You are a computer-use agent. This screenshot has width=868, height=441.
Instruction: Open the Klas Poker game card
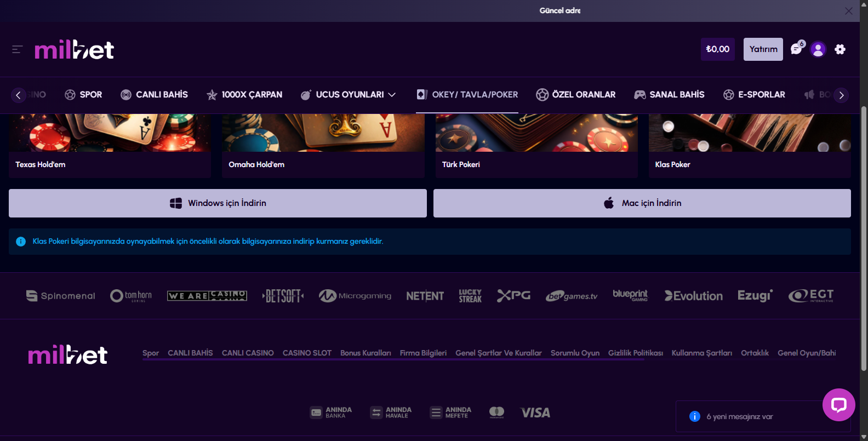click(x=750, y=146)
